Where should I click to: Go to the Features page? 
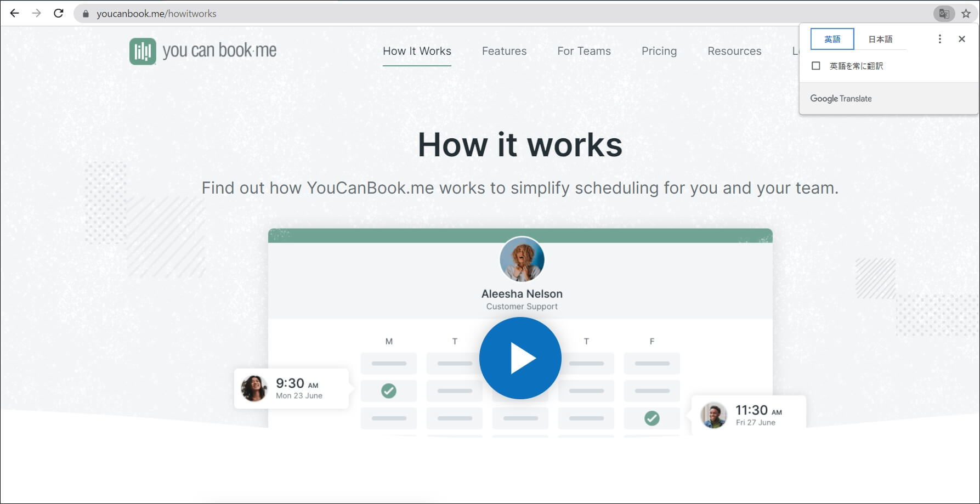click(x=504, y=51)
